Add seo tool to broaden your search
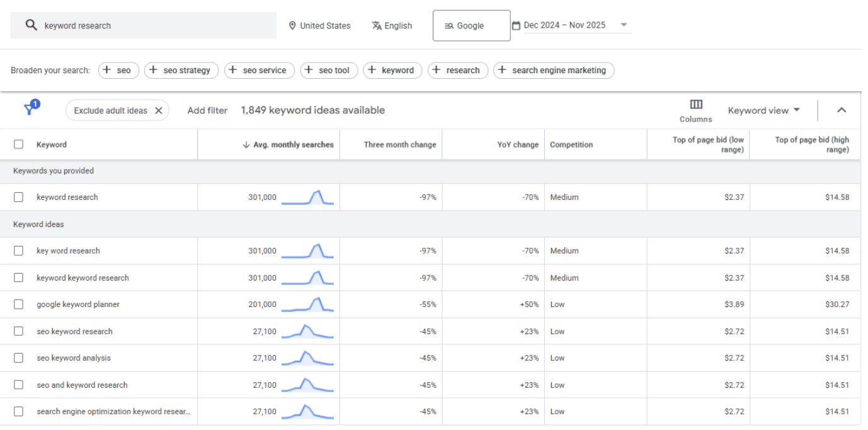 329,70
